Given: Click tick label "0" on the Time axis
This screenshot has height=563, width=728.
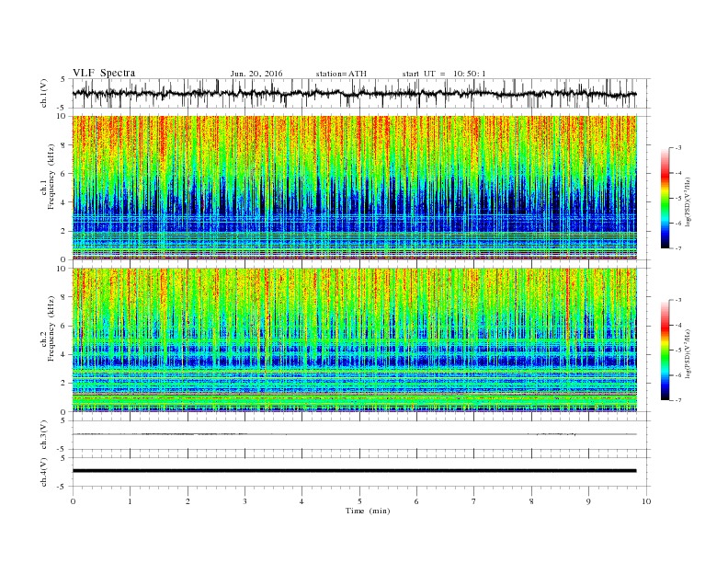Looking at the screenshot, I should pyautogui.click(x=73, y=501).
